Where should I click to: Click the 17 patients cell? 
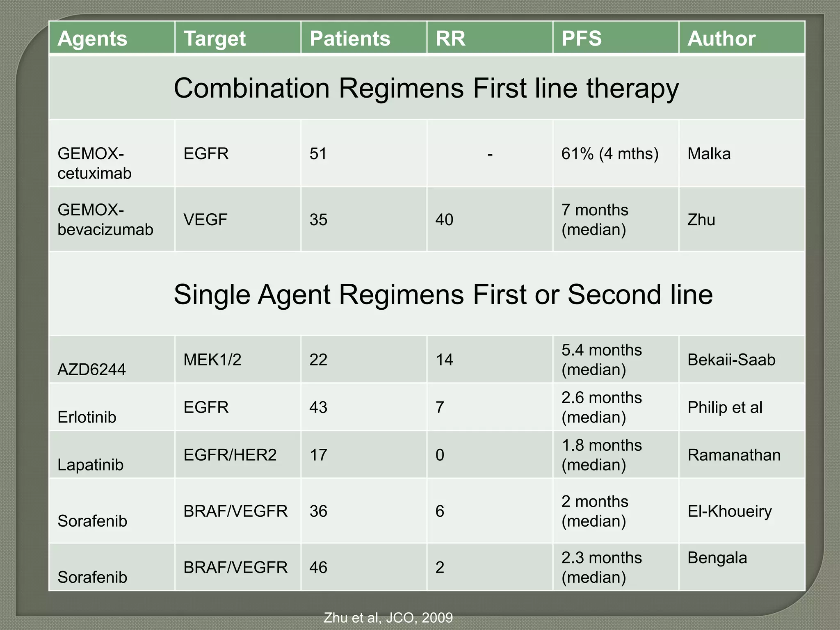coord(364,454)
